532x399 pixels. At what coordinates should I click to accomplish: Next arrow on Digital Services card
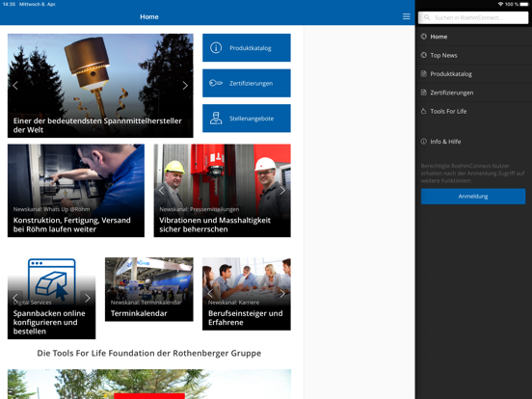[88, 298]
